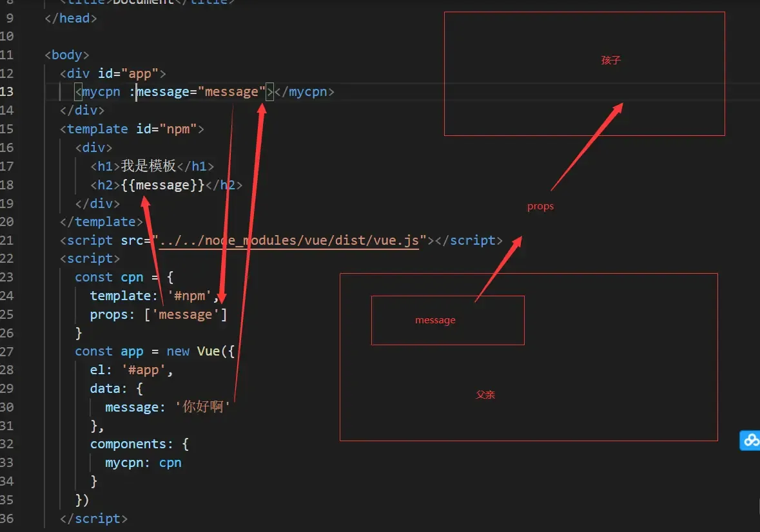Click line number 21 in the gutter

coord(7,240)
